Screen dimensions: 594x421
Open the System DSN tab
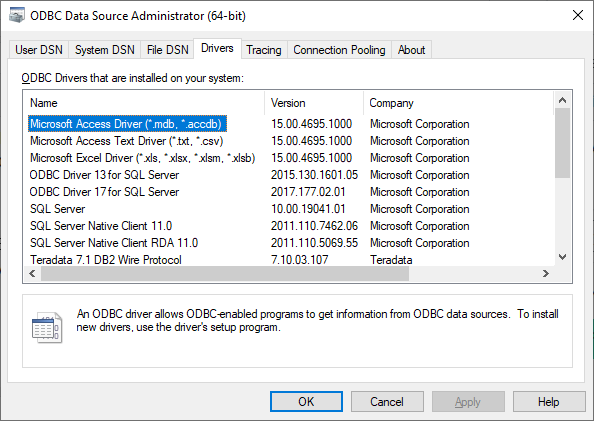[x=105, y=50]
